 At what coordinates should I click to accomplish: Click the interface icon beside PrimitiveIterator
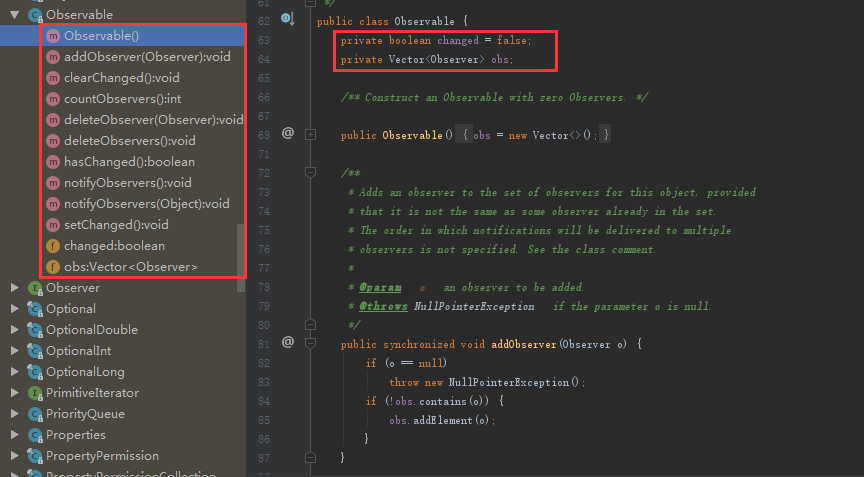point(35,393)
